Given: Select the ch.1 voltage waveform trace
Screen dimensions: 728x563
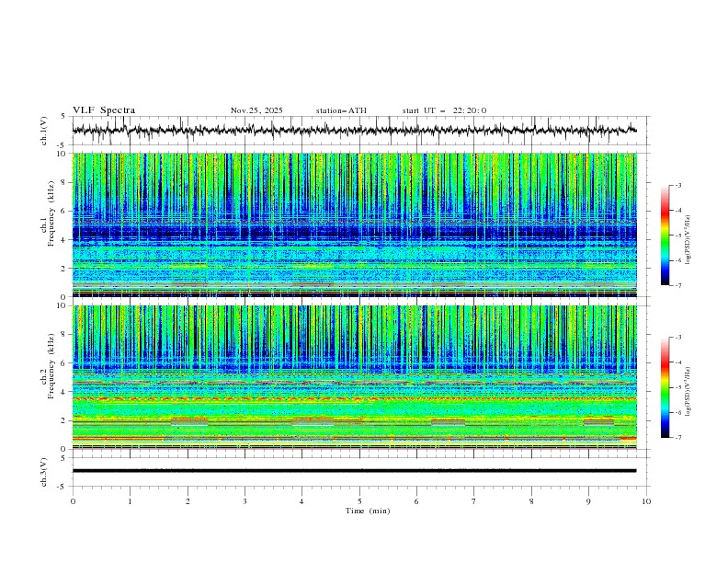Looking at the screenshot, I should (354, 130).
